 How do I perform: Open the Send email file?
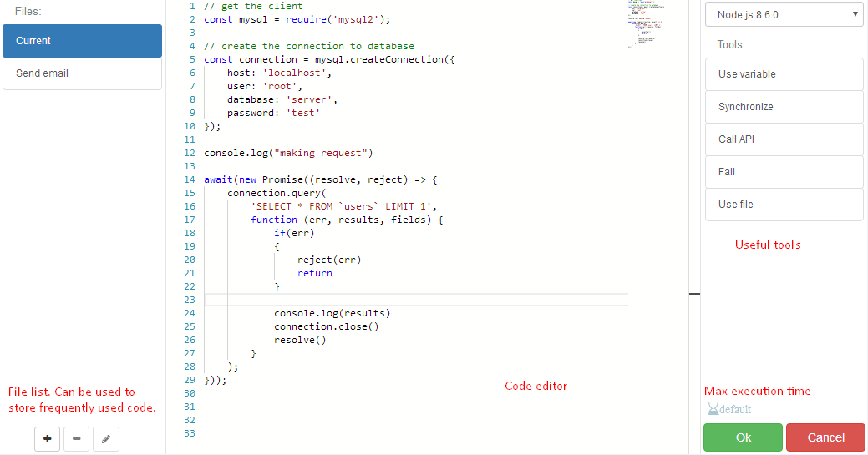click(82, 73)
